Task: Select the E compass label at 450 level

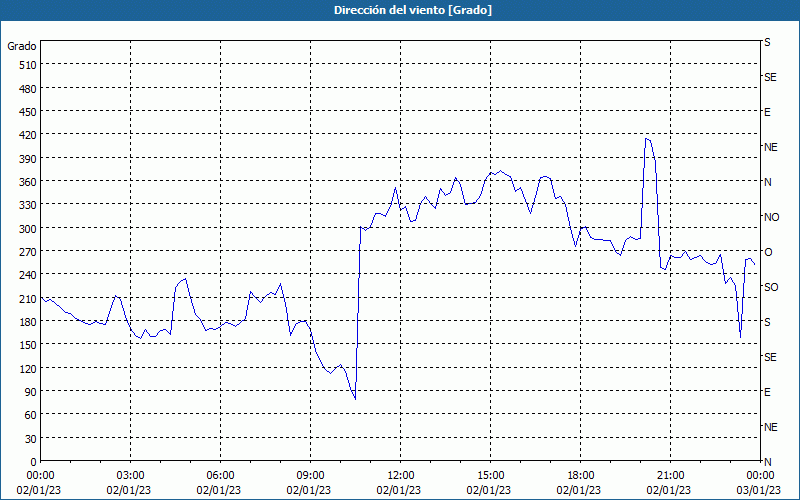Action: (x=767, y=112)
